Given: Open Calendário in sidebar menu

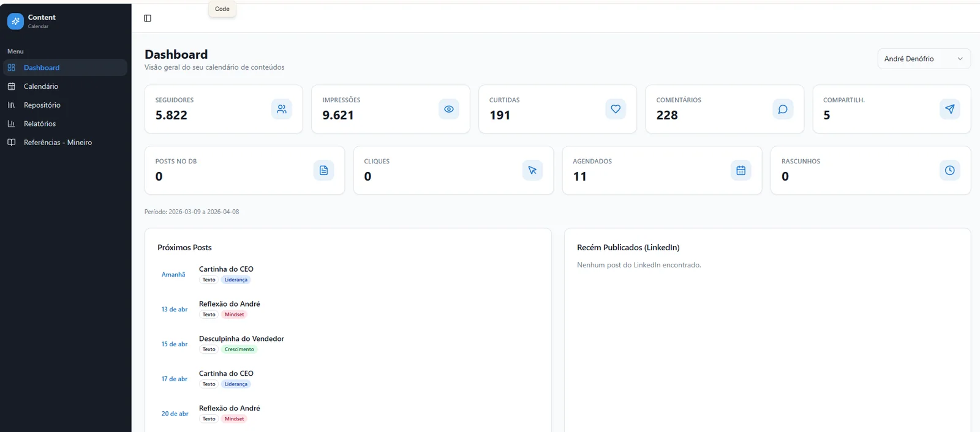Looking at the screenshot, I should click(65, 86).
